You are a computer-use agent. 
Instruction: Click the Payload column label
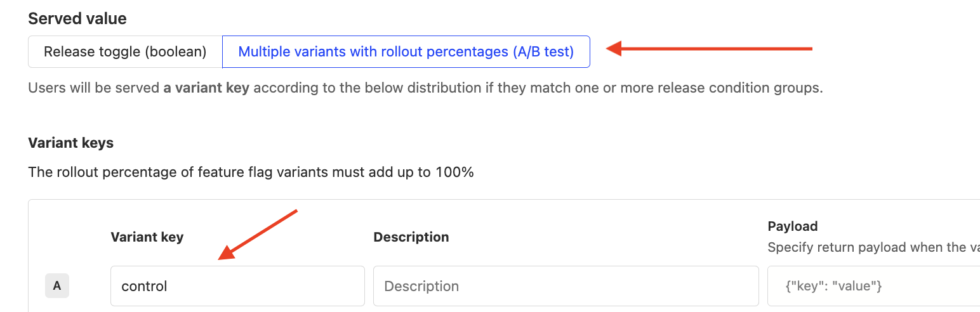click(792, 226)
